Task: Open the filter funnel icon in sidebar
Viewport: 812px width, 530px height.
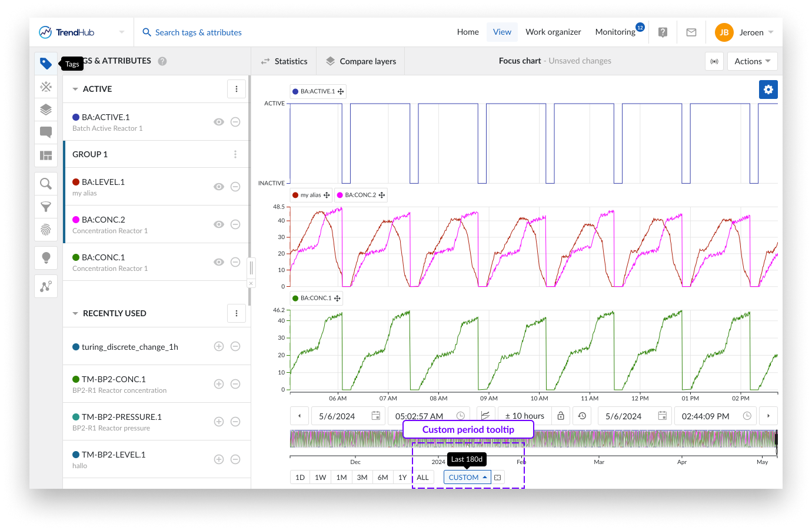Action: coord(46,207)
